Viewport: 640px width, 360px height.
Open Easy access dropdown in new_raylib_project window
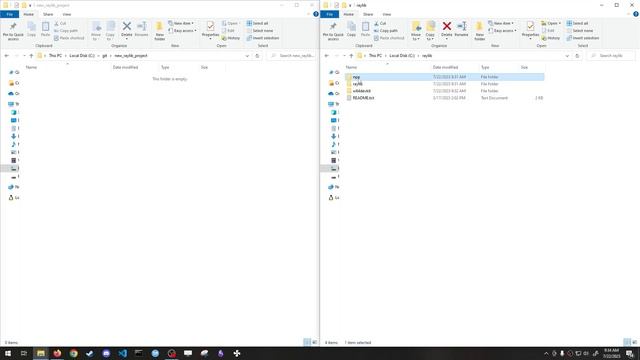(183, 31)
